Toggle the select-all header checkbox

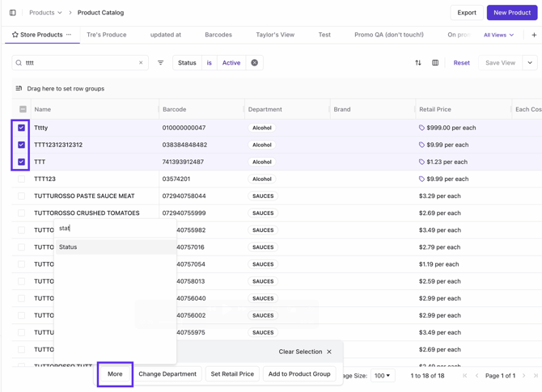tap(23, 109)
